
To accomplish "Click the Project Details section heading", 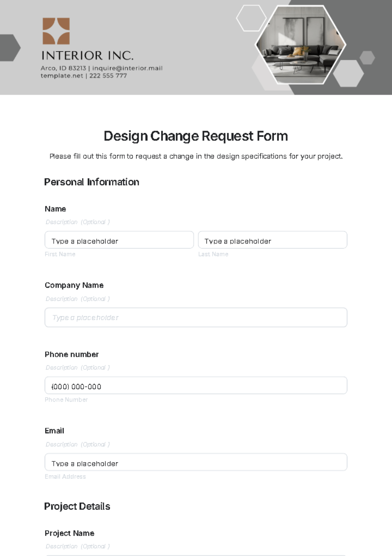I will (77, 506).
